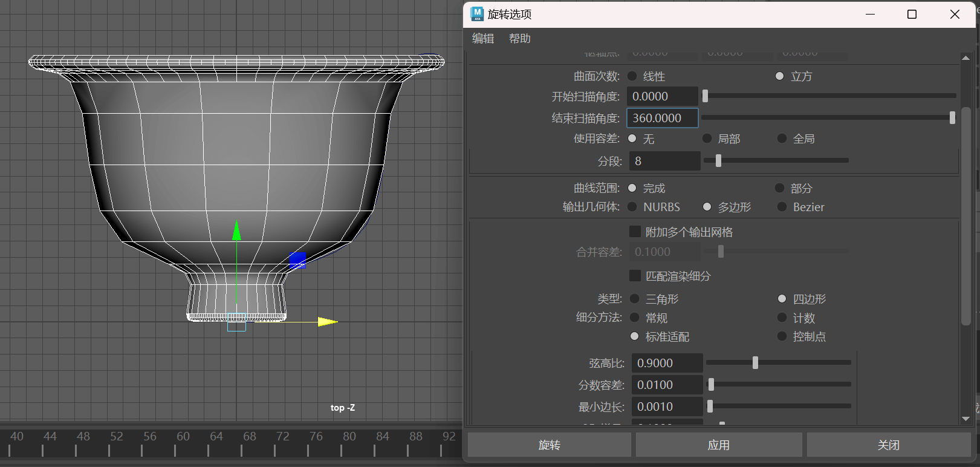The image size is (980, 467).
Task: Click the 应用 button
Action: pos(719,445)
